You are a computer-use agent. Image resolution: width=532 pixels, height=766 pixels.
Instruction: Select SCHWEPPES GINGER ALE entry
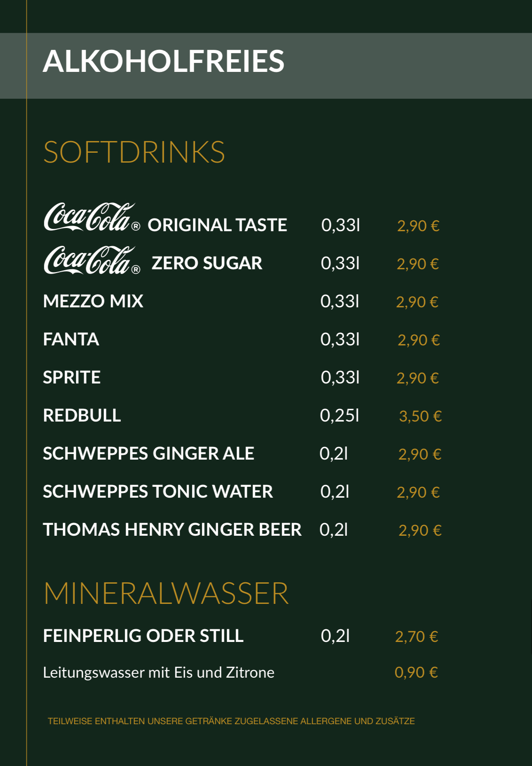tap(149, 453)
